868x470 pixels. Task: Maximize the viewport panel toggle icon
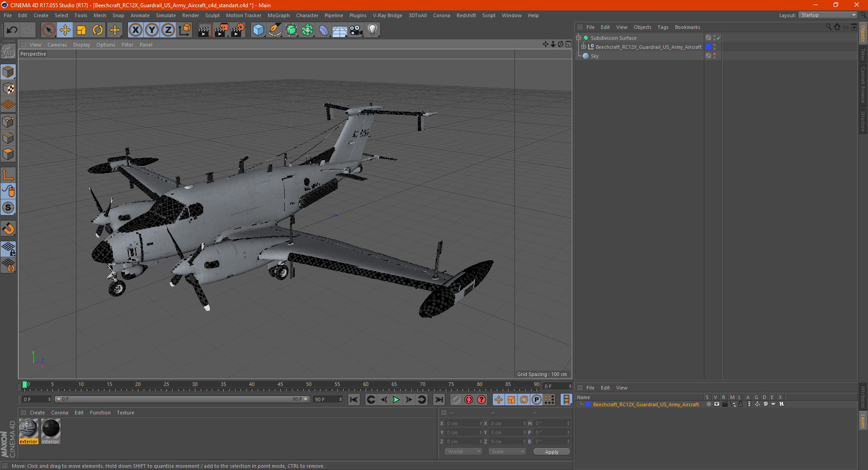tap(568, 44)
